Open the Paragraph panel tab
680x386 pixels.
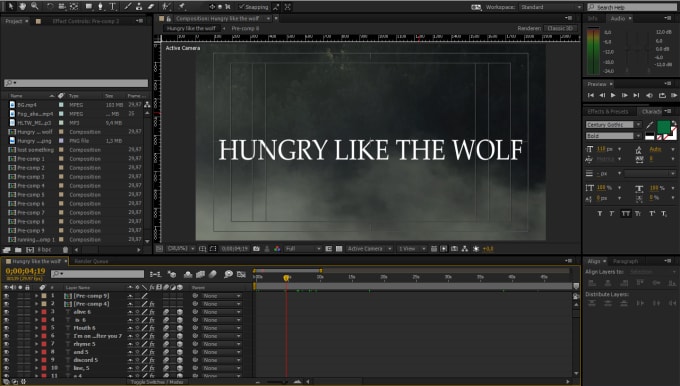(625, 261)
